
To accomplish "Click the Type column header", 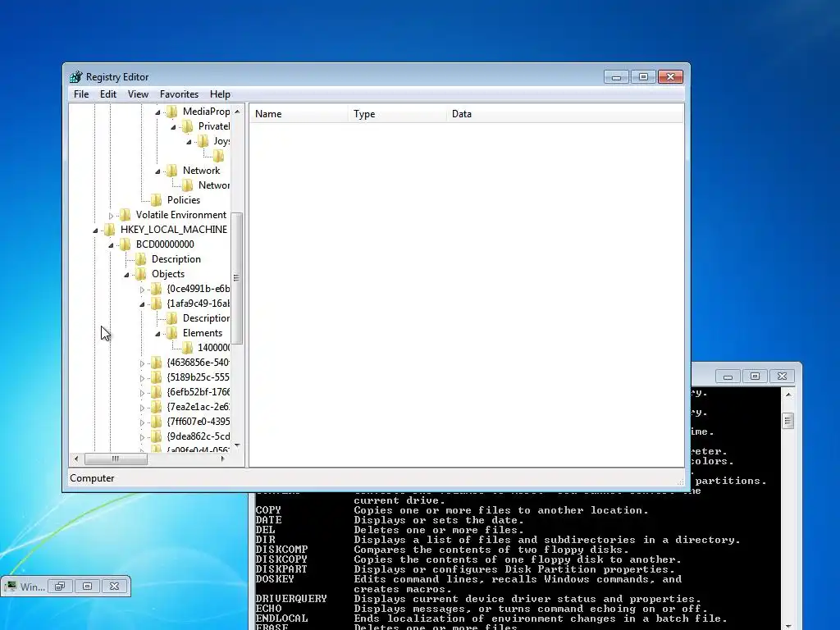I will (397, 114).
